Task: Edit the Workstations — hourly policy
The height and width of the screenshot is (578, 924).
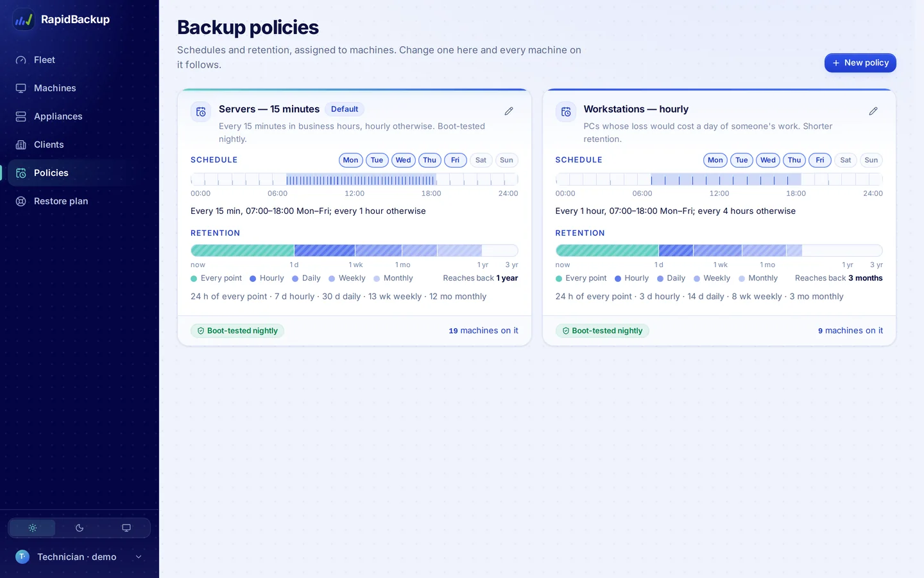Action: click(873, 111)
